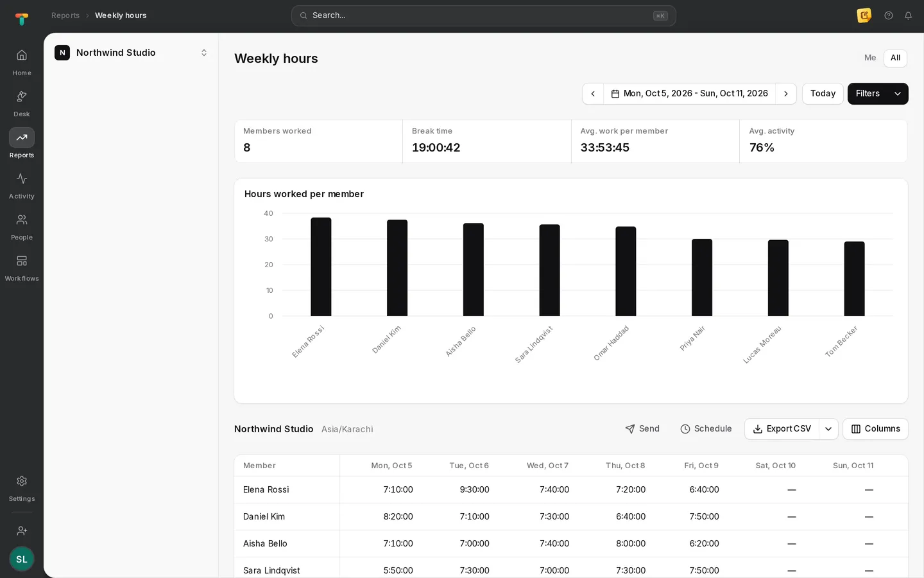The width and height of the screenshot is (924, 578).
Task: Open the help question mark icon
Action: (889, 15)
